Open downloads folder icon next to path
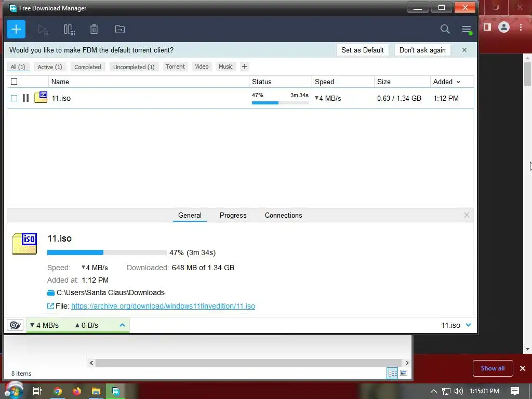The height and width of the screenshot is (399, 532). 51,292
